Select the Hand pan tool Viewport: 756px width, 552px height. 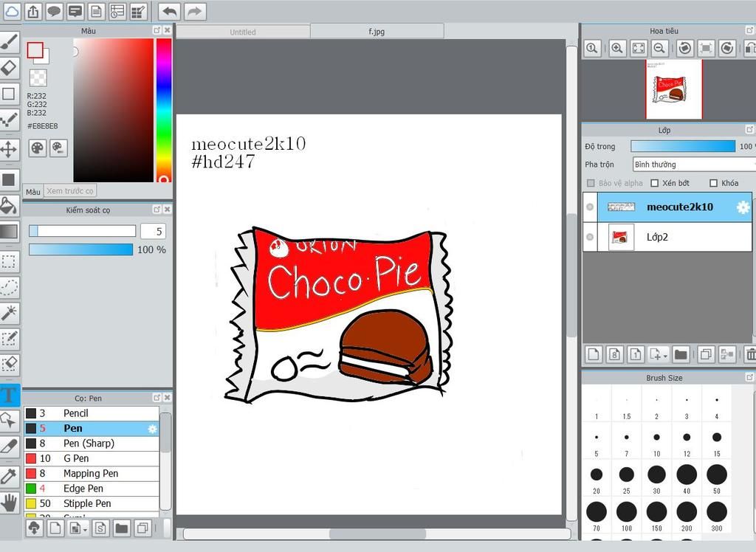(x=9, y=503)
